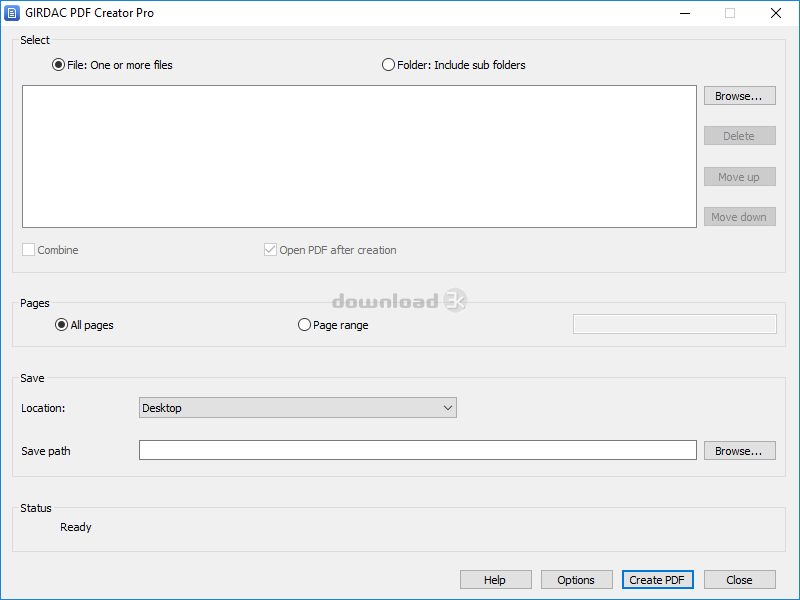The height and width of the screenshot is (600, 800).
Task: Click the Move up button
Action: coord(740,177)
